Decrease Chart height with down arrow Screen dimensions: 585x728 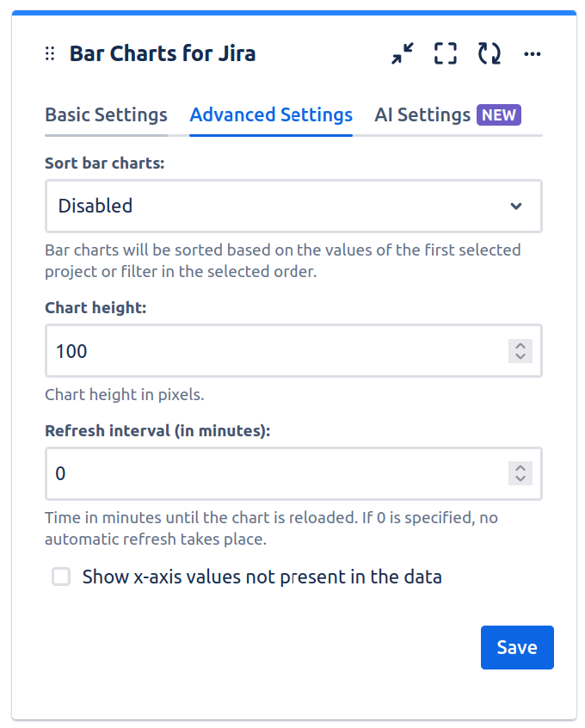click(x=520, y=356)
